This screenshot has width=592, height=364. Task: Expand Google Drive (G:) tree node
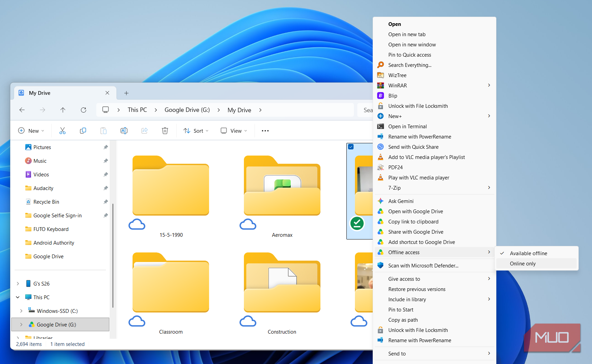(x=21, y=324)
